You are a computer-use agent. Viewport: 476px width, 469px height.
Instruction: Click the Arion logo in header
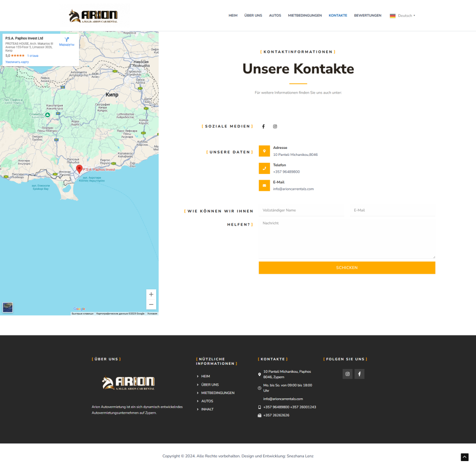point(93,16)
